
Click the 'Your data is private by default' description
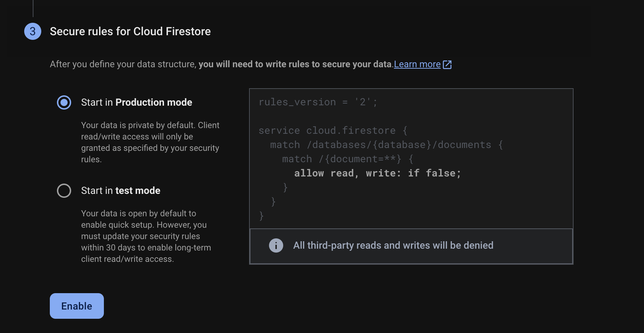pos(150,142)
